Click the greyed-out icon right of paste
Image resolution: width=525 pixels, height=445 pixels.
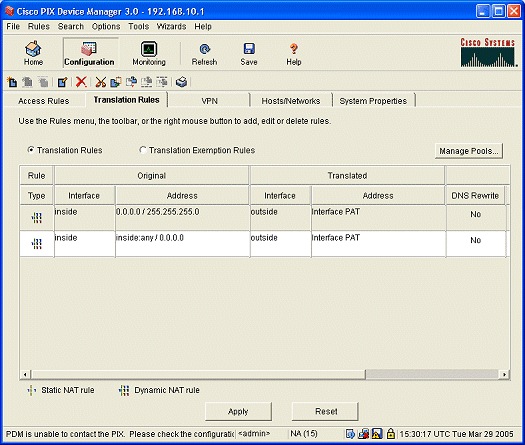tap(146, 82)
